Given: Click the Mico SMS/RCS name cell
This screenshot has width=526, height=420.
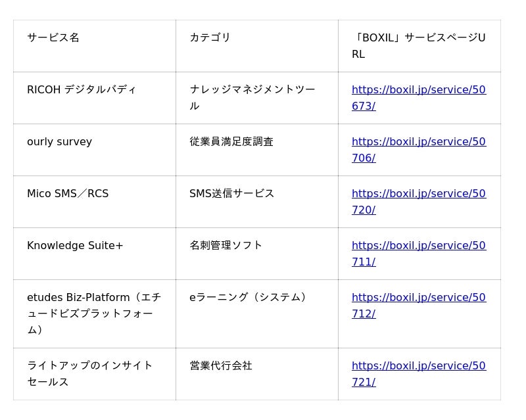Looking at the screenshot, I should click(x=68, y=194).
